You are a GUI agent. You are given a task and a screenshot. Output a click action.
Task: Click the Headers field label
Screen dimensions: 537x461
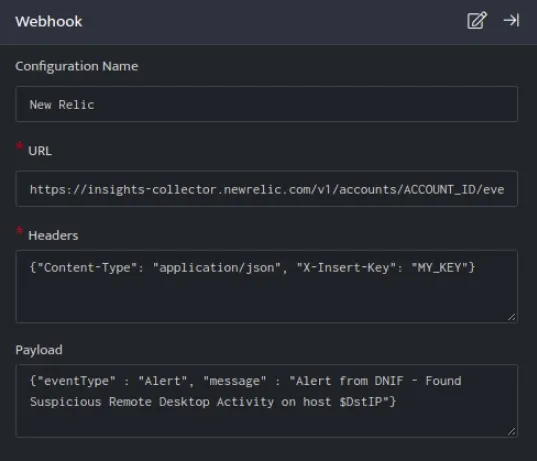(53, 235)
